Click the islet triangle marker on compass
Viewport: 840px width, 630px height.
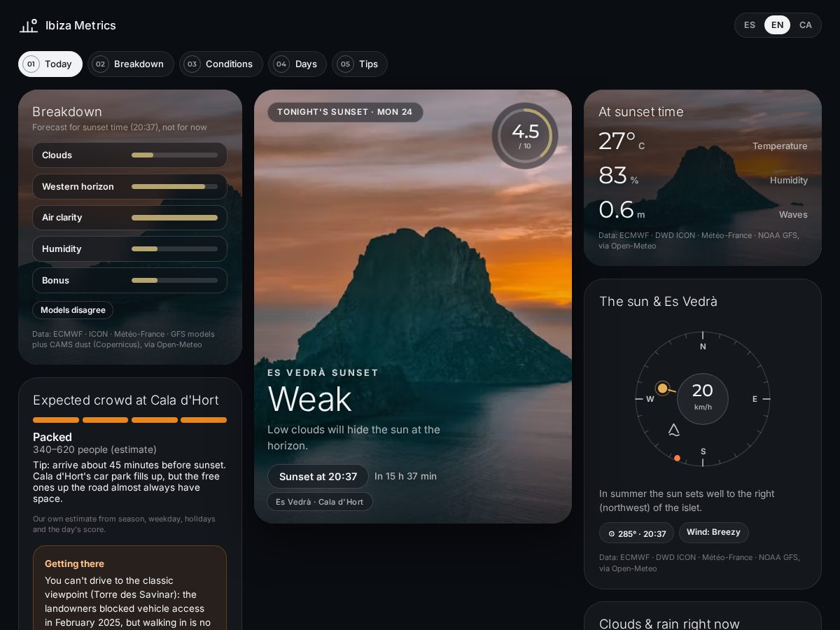(x=673, y=430)
